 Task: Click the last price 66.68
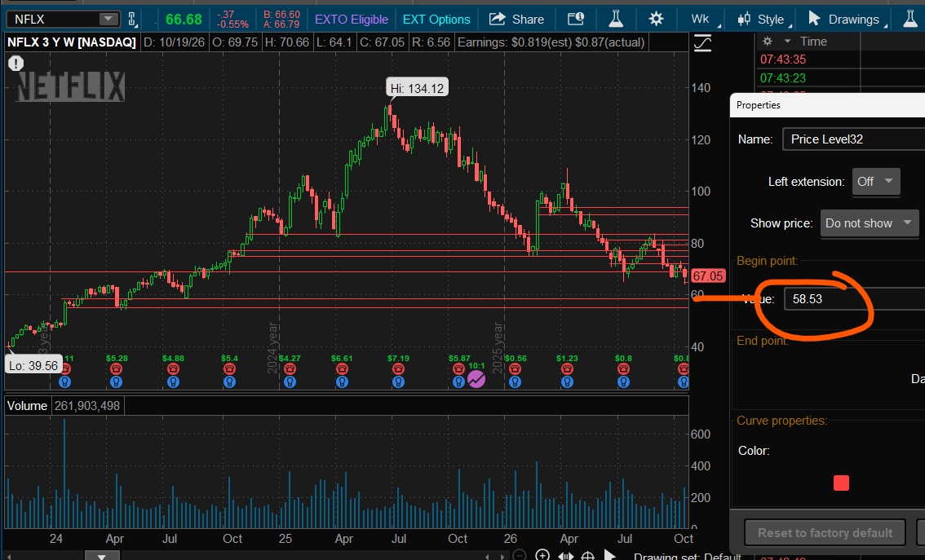[x=184, y=20]
